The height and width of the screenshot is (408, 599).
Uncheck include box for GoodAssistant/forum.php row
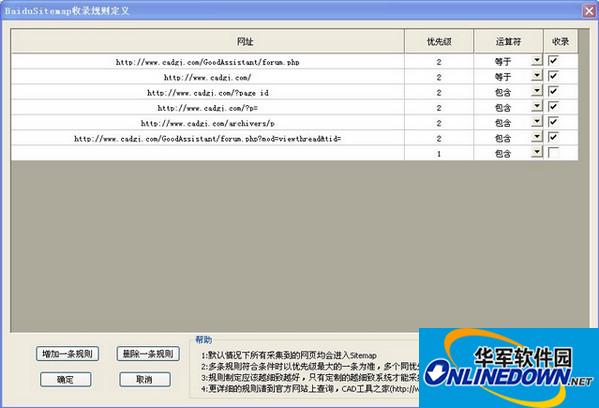[553, 60]
